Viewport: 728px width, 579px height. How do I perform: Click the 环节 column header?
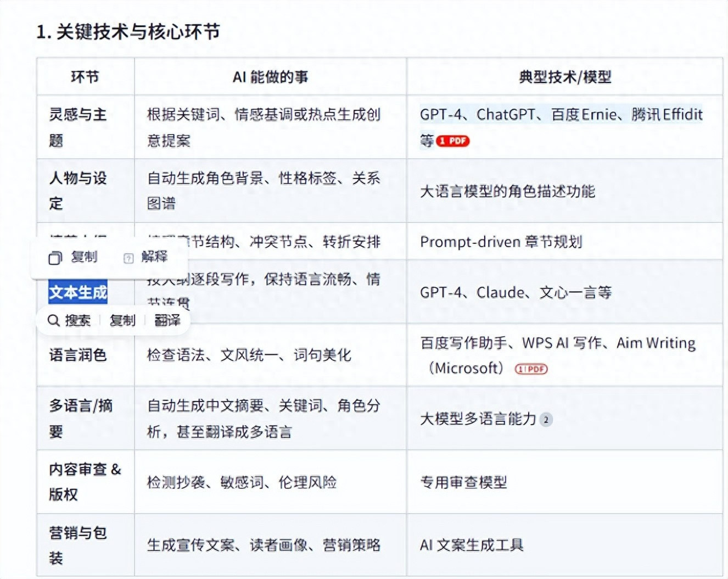coord(85,77)
